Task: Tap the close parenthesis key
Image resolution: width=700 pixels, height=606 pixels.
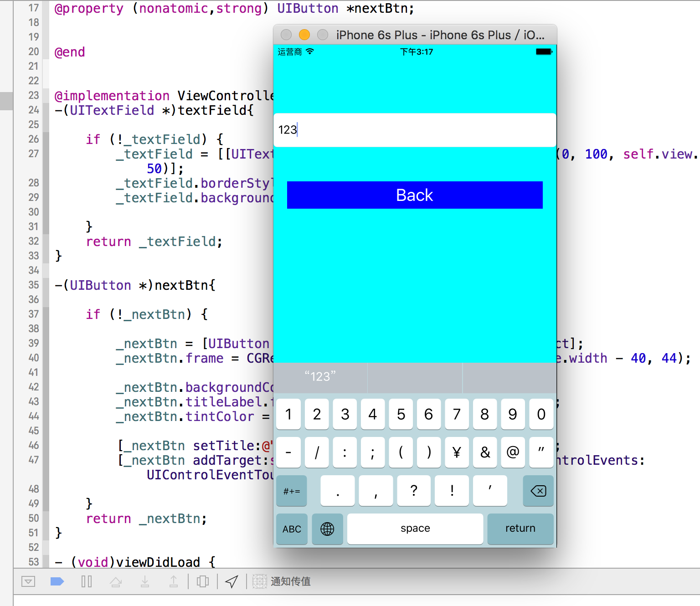Action: (x=429, y=452)
